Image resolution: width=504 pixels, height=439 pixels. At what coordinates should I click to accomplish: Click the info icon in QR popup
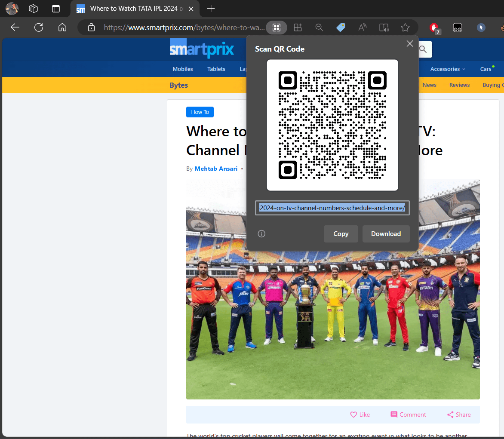click(261, 233)
